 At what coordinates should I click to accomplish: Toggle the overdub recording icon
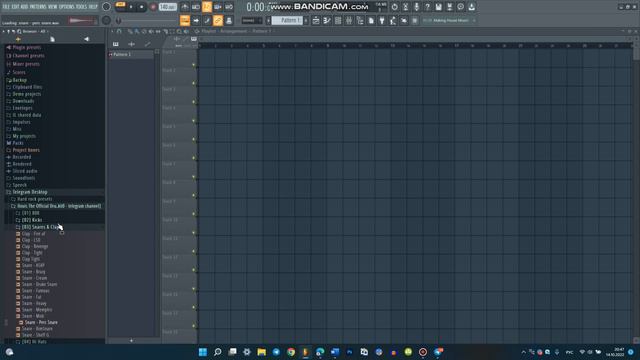218,7
